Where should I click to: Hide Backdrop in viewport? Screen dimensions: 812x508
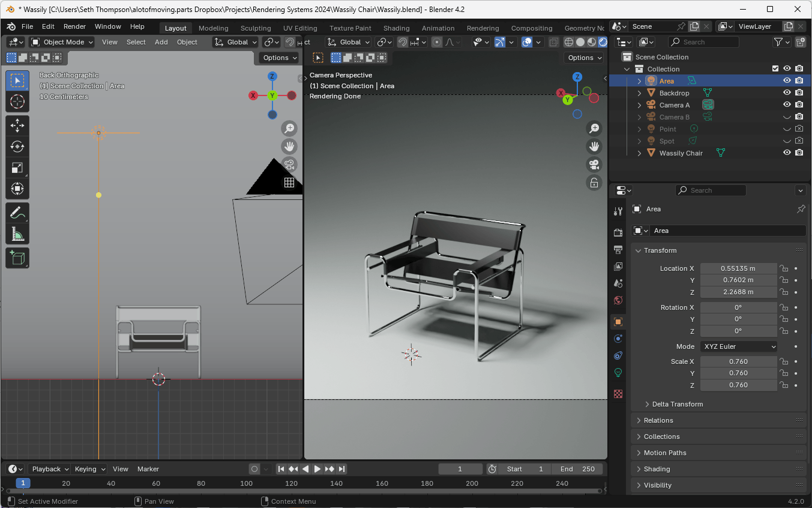(787, 92)
